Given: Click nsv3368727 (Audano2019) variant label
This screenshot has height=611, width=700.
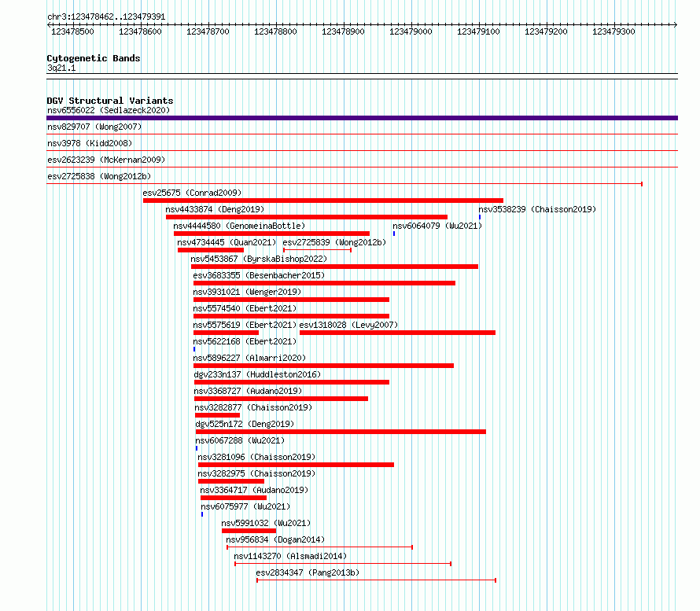Looking at the screenshot, I should tap(249, 391).
